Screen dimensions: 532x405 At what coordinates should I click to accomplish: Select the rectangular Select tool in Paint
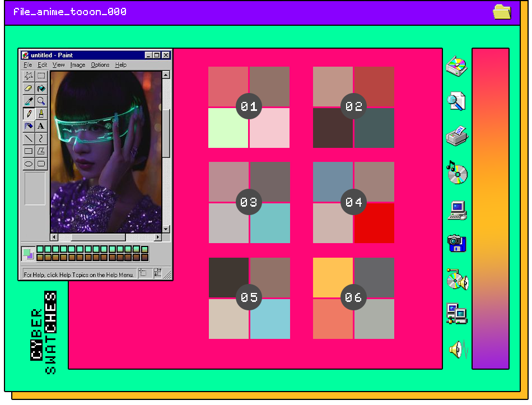pyautogui.click(x=41, y=76)
